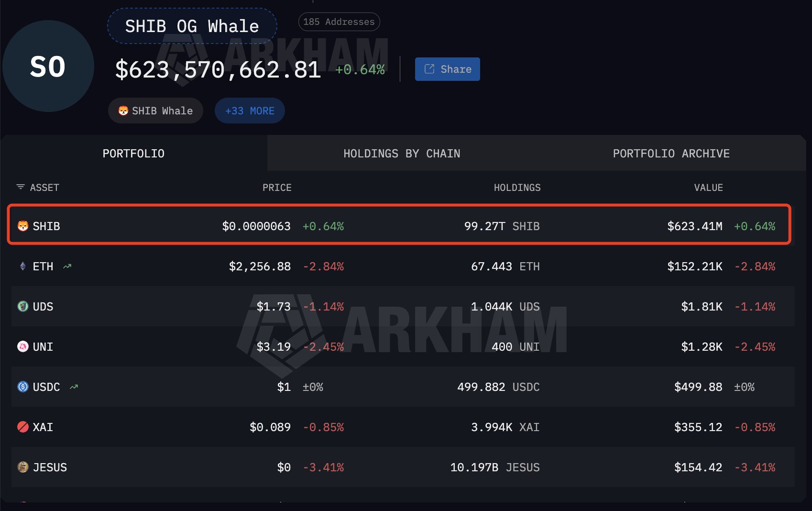Expand the +33 MORE tags
This screenshot has width=812, height=511.
point(250,111)
